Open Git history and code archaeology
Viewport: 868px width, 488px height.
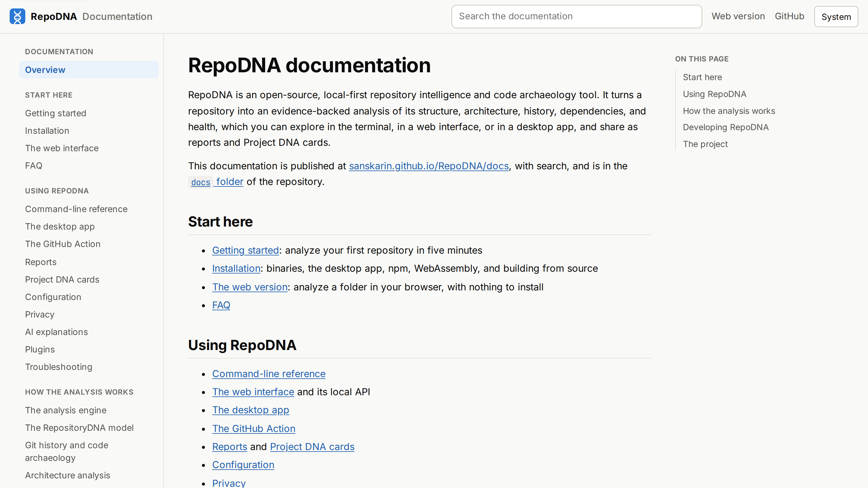67,452
